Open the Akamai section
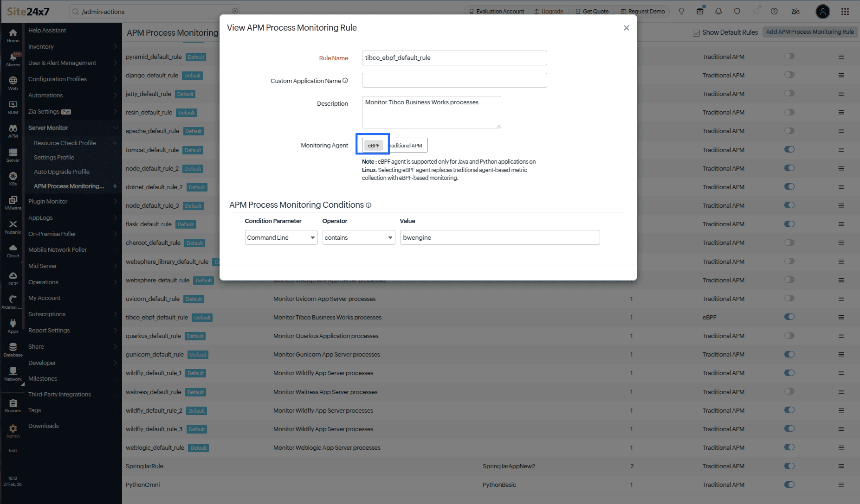860x504 pixels. coord(13,302)
